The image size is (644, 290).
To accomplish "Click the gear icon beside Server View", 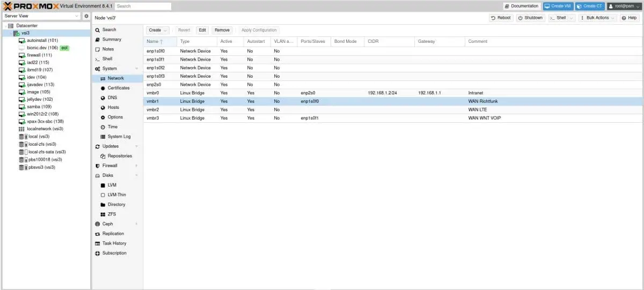I will 86,16.
